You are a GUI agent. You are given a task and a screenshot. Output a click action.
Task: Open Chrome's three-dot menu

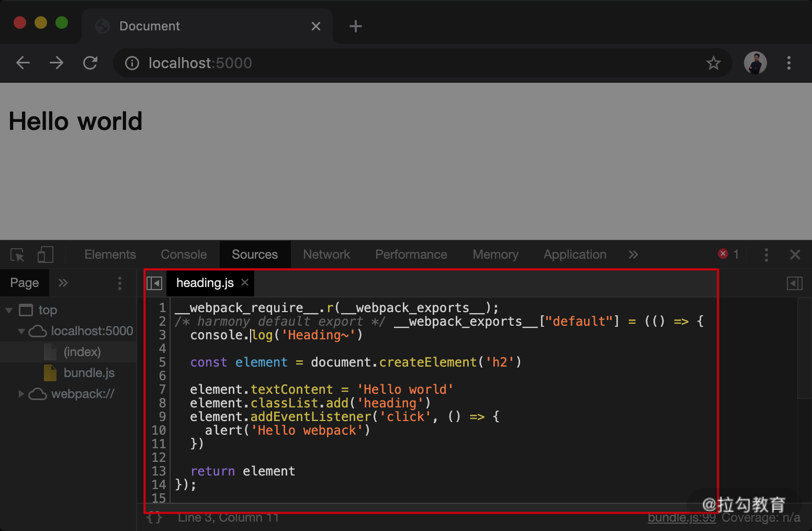pos(788,63)
